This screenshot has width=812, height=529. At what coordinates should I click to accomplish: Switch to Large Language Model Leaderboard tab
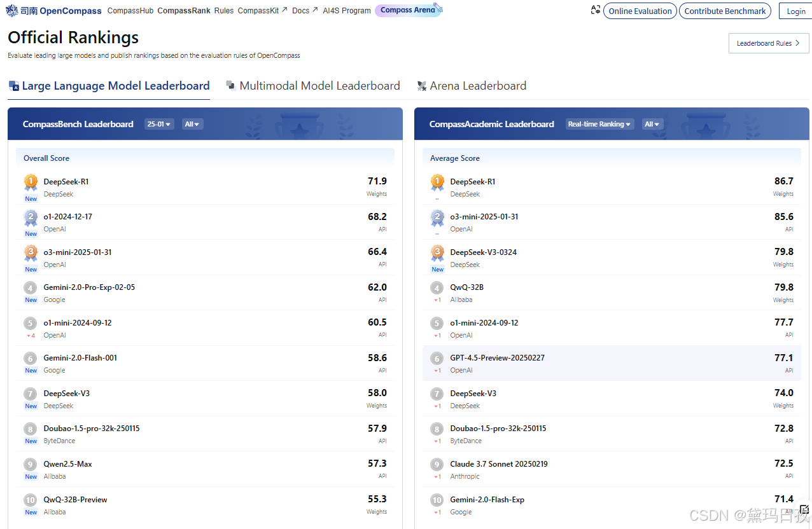click(109, 86)
